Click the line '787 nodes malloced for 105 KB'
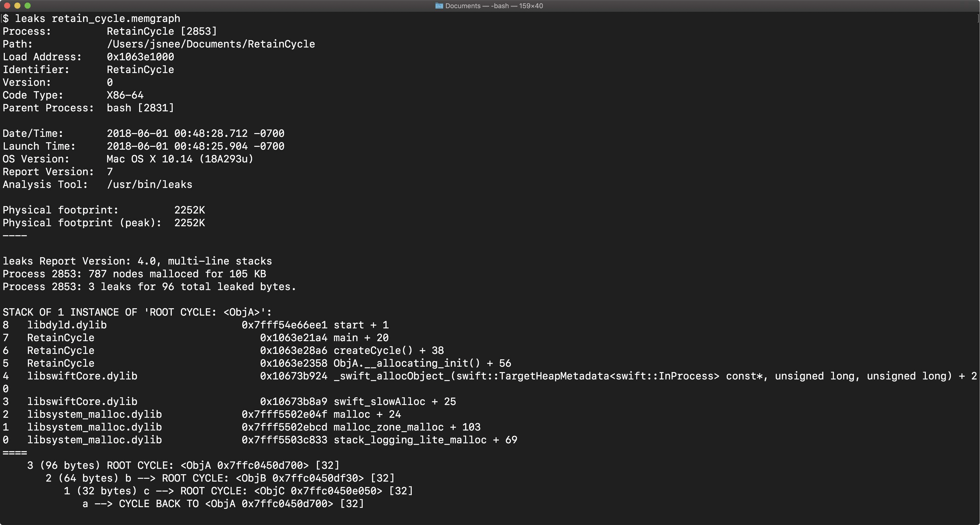This screenshot has width=980, height=525. click(x=177, y=274)
